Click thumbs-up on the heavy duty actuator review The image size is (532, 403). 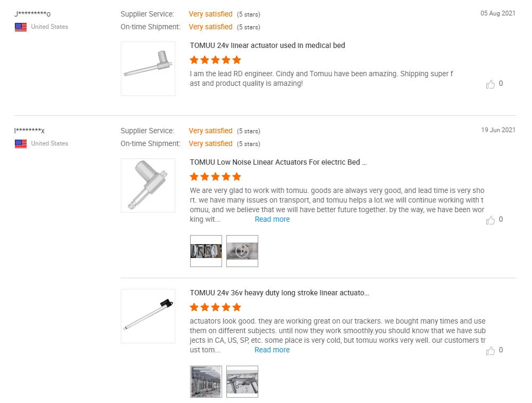click(490, 351)
